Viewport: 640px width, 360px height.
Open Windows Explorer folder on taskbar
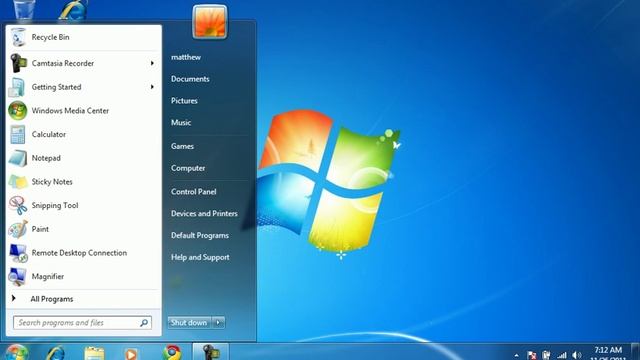click(94, 353)
